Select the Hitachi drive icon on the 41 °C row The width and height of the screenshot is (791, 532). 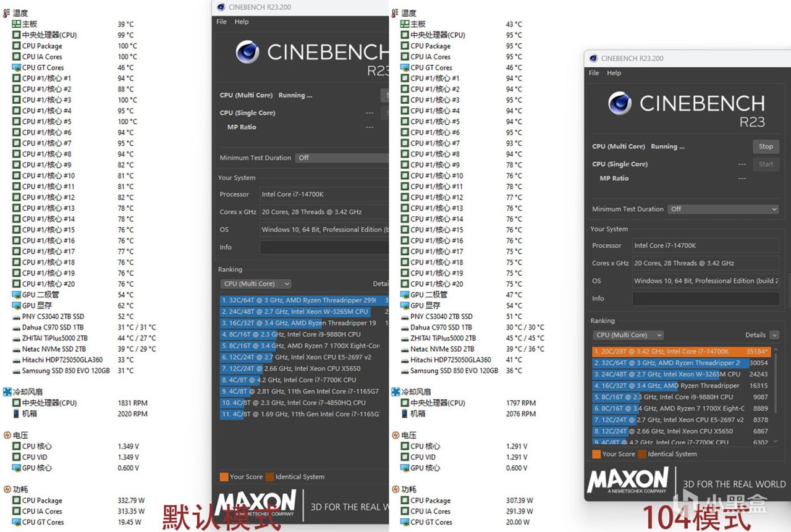(x=405, y=360)
